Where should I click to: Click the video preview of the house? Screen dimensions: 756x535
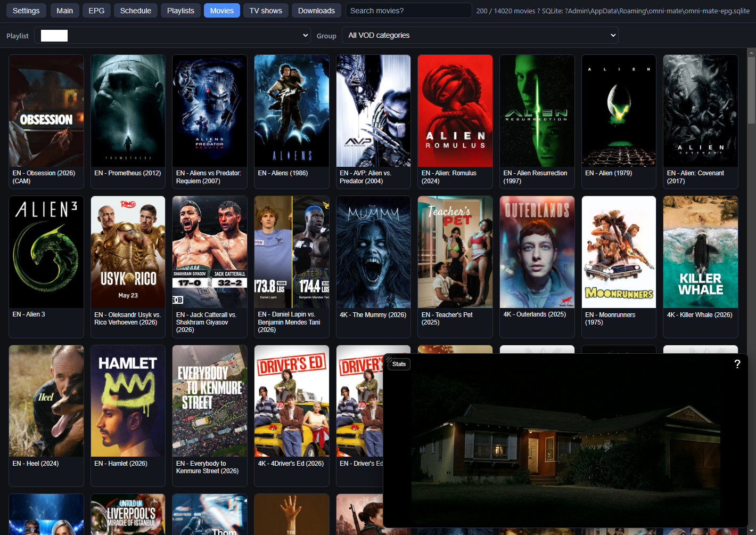[x=565, y=441]
